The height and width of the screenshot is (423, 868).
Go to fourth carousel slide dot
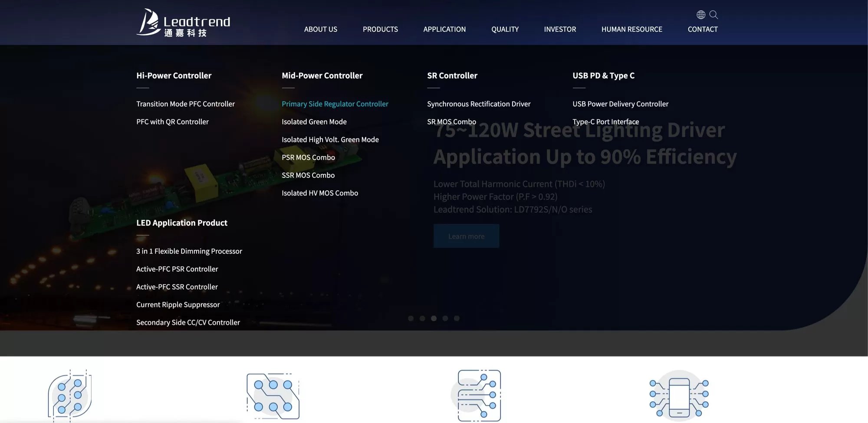445,318
